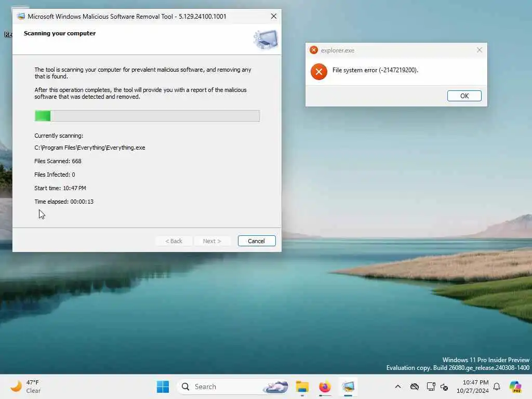
Task: Click the "Time elapsed: 00:00:13" text
Action: [x=64, y=202]
